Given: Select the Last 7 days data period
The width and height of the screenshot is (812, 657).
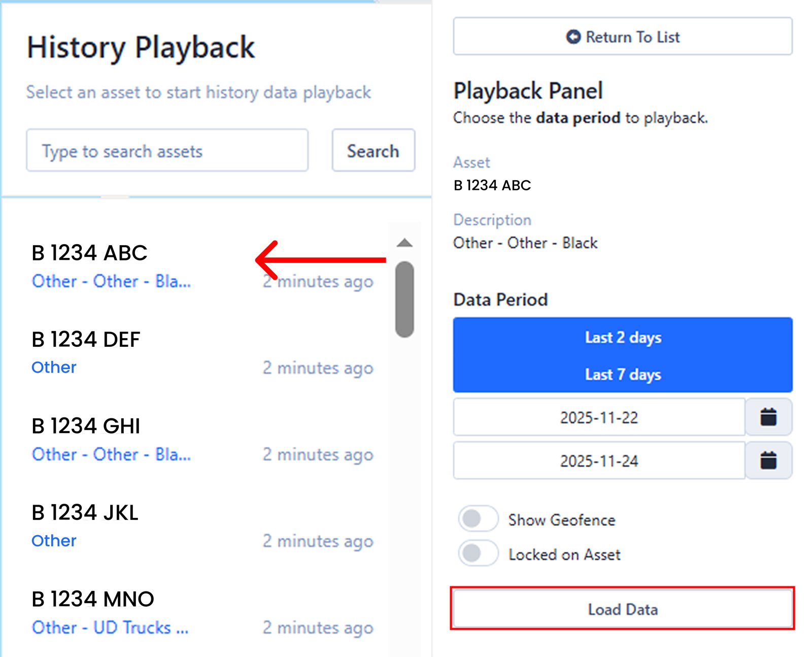Looking at the screenshot, I should point(623,374).
